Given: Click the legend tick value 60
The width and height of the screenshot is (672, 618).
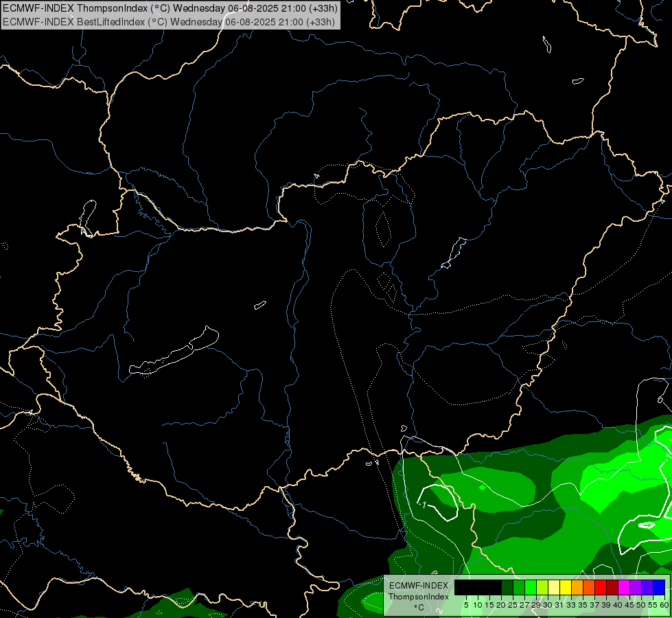Looking at the screenshot, I should [x=664, y=605].
